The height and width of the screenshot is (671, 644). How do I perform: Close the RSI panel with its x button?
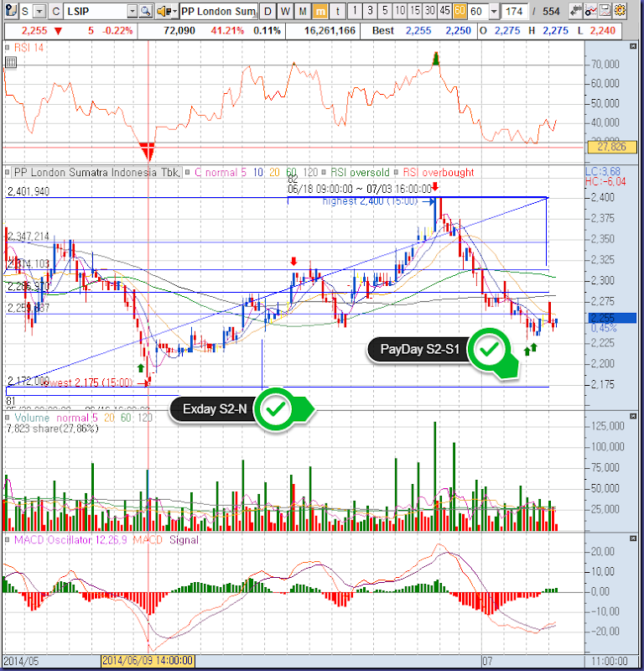point(633,46)
